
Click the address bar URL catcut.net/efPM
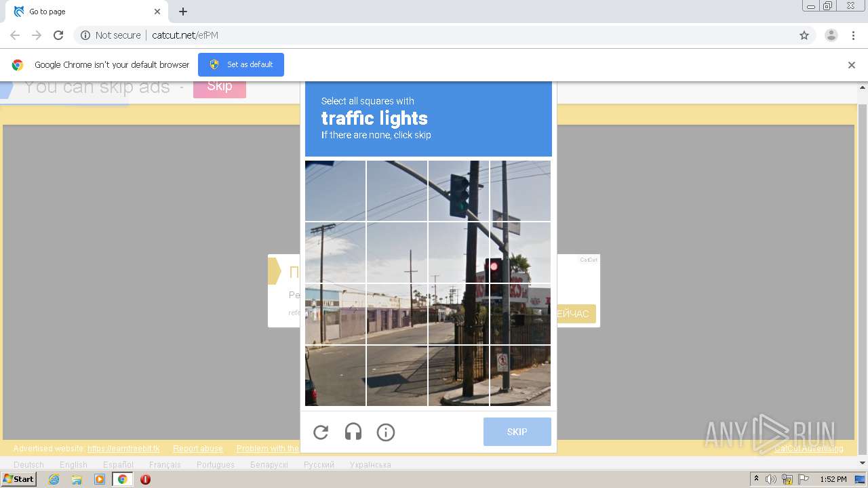tap(185, 35)
